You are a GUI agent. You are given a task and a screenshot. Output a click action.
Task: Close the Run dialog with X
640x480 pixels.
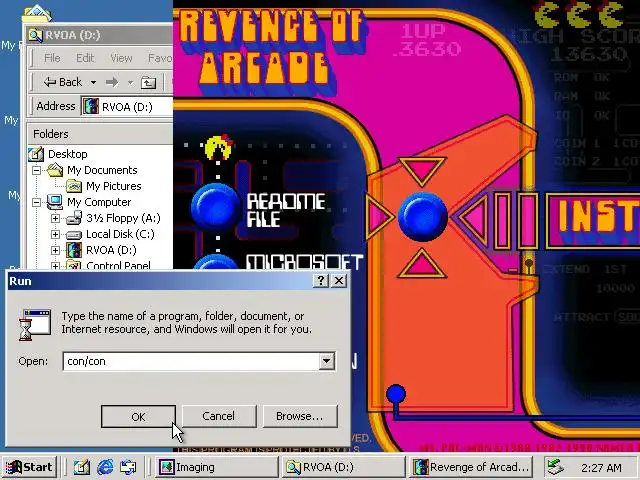point(339,280)
